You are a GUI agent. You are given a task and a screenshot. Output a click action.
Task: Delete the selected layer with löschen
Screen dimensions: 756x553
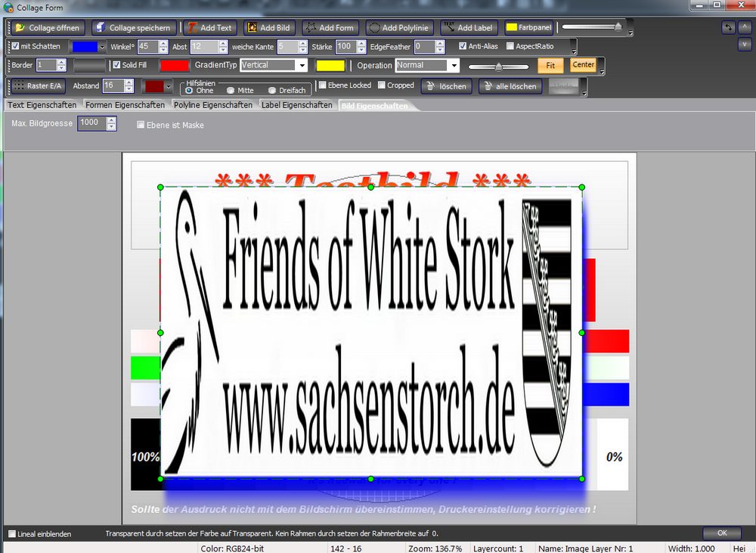(x=447, y=86)
